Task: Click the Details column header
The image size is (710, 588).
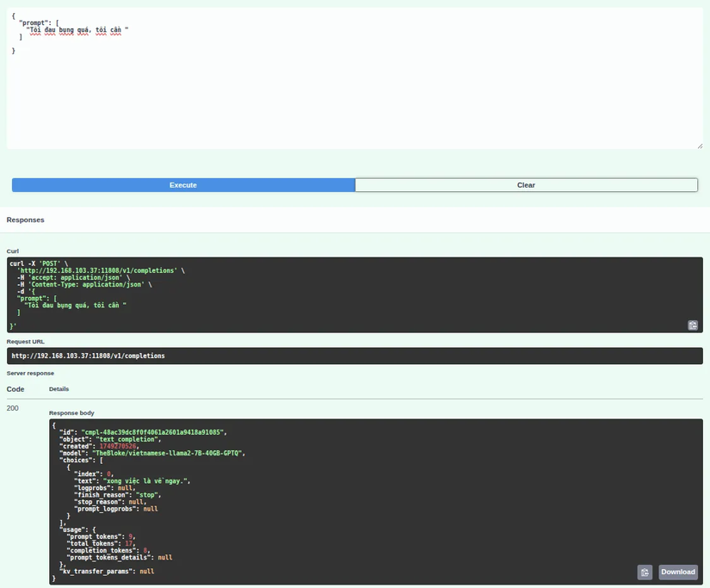Action: [x=59, y=388]
